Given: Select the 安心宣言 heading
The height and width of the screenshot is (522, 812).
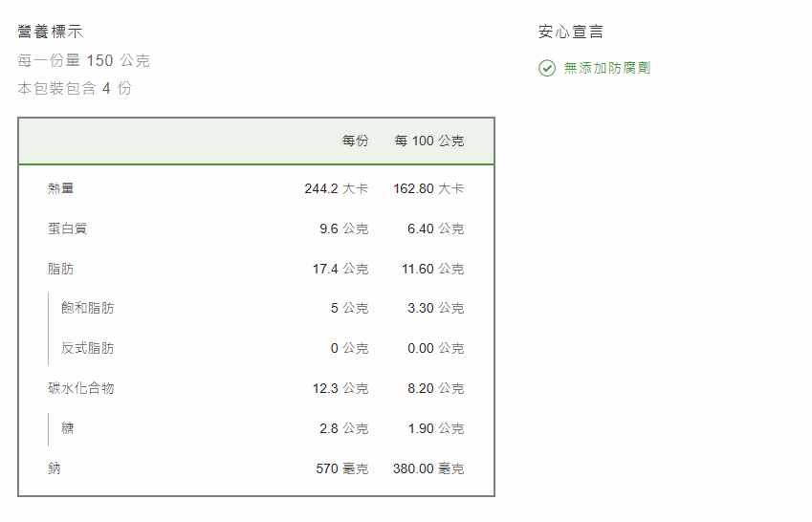Looking at the screenshot, I should pos(570,32).
